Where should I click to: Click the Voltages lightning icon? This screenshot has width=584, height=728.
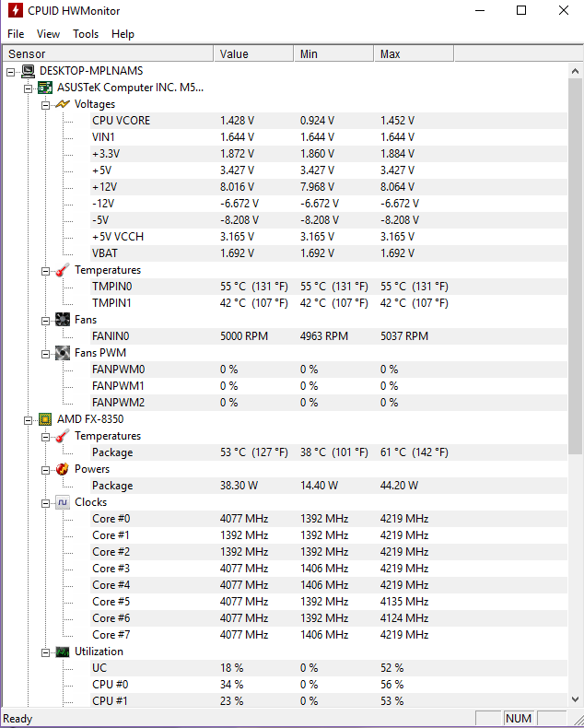point(63,104)
